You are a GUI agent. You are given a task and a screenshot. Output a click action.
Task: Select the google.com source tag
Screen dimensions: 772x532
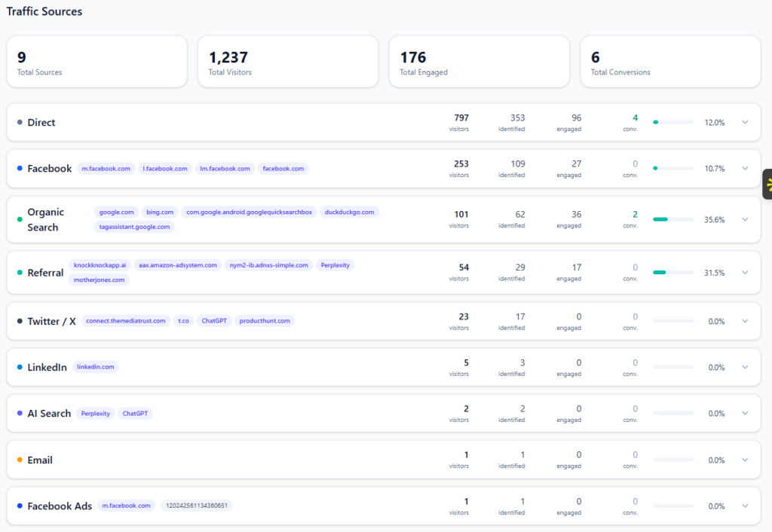pyautogui.click(x=117, y=212)
